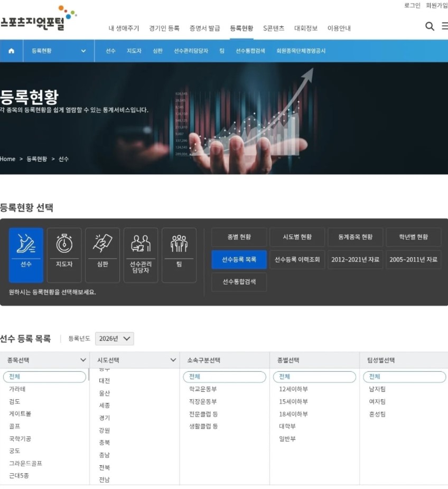The image size is (448, 489).
Task: Open the hamburger menu icon
Action: pos(445,26)
